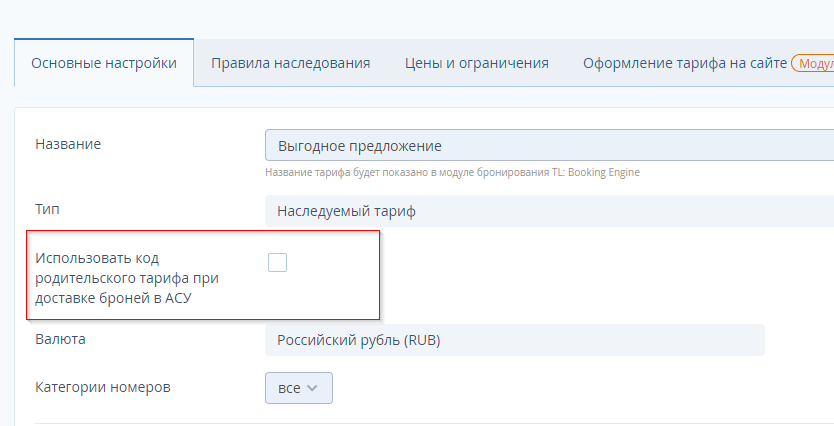Click the Использовать код родительского тарифа label
Viewport: 834px width, 426px height.
[x=126, y=276]
